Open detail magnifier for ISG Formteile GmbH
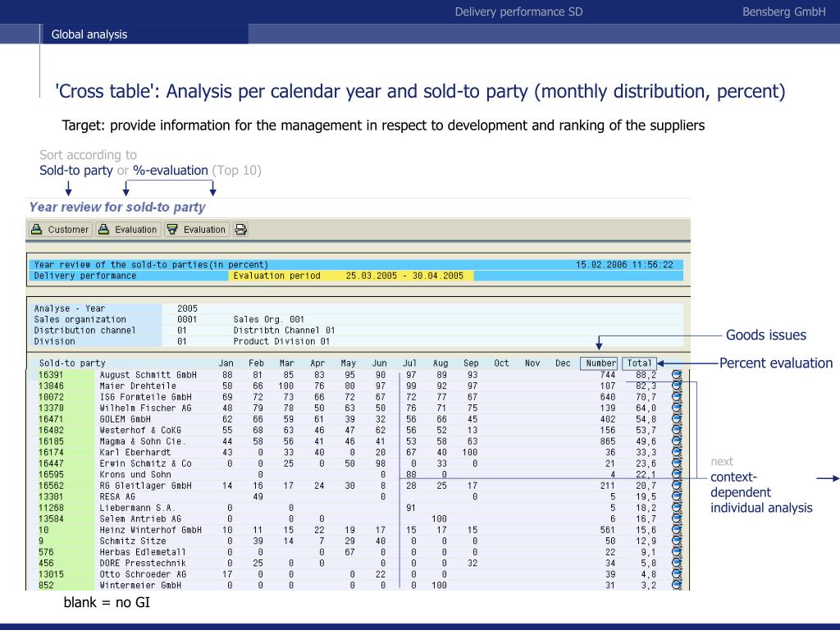 click(x=677, y=397)
